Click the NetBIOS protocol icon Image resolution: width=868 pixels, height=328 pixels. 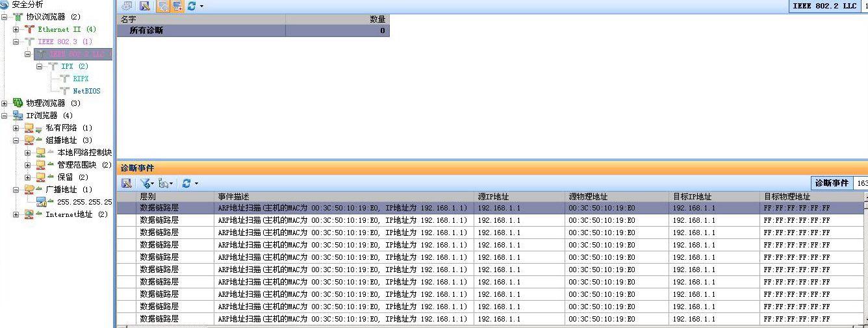pos(64,91)
